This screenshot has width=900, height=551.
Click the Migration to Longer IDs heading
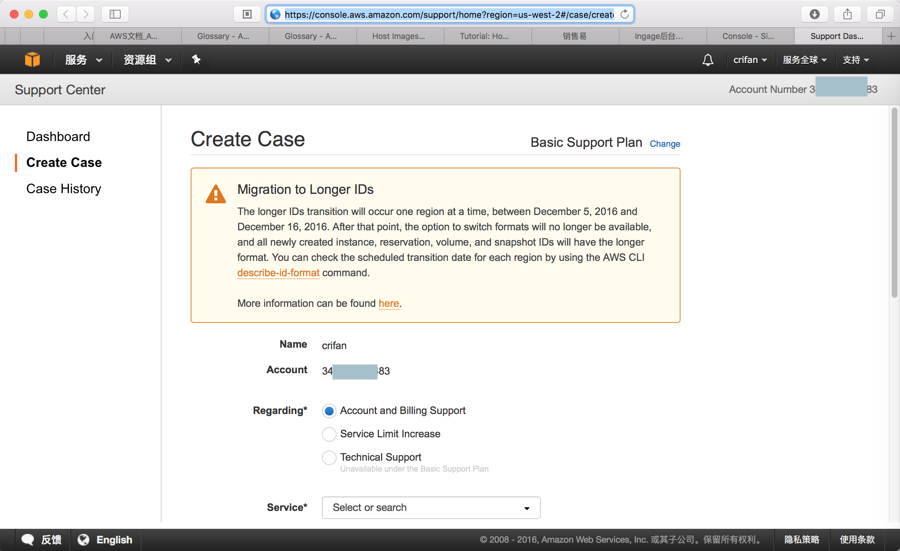click(305, 189)
